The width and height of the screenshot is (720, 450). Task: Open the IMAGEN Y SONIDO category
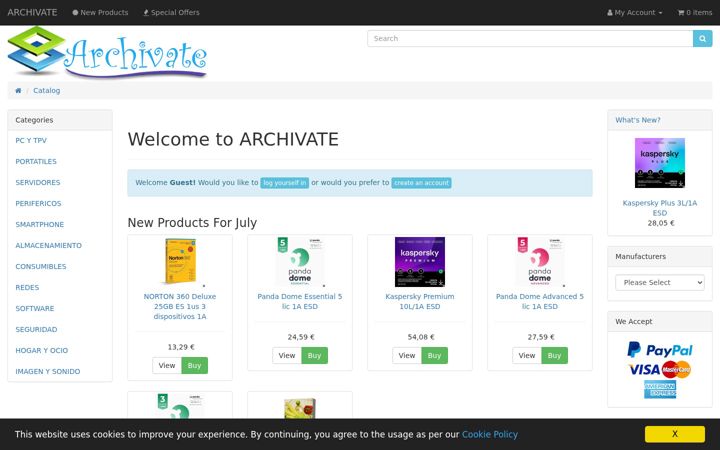point(47,371)
